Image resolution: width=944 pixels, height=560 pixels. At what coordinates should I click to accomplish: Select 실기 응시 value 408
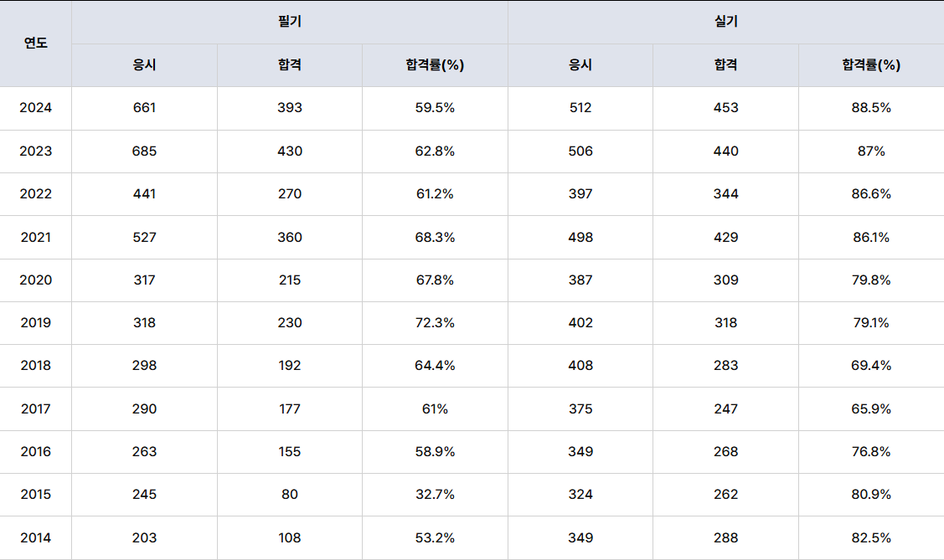point(580,366)
